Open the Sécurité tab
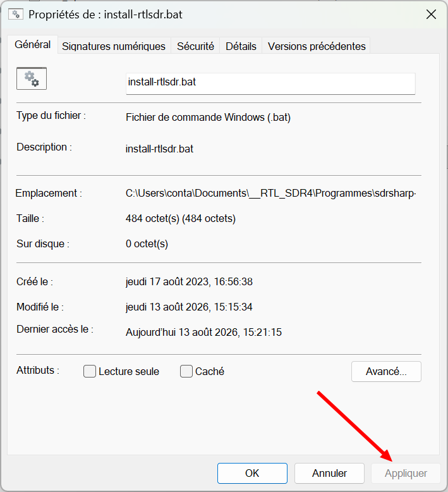448x492 pixels. click(195, 46)
